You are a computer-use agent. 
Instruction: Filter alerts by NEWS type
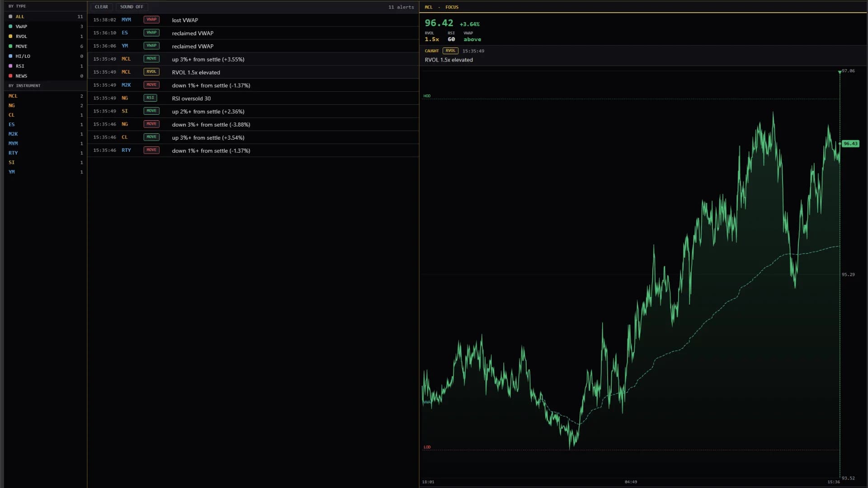[45, 76]
